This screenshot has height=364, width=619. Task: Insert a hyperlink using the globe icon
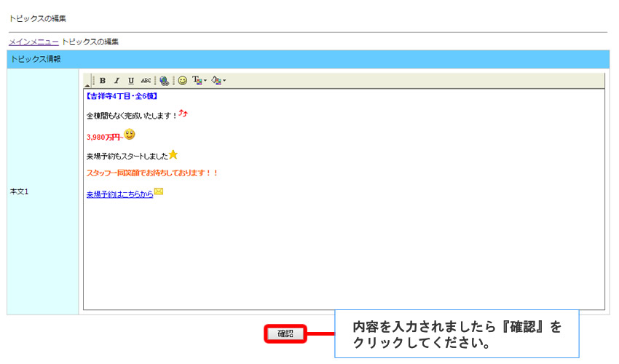point(165,81)
